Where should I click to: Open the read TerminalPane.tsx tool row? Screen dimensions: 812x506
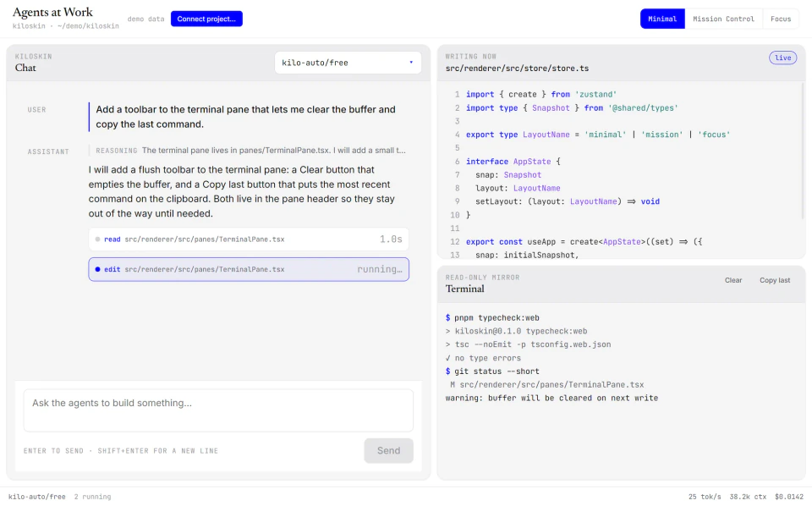point(249,239)
